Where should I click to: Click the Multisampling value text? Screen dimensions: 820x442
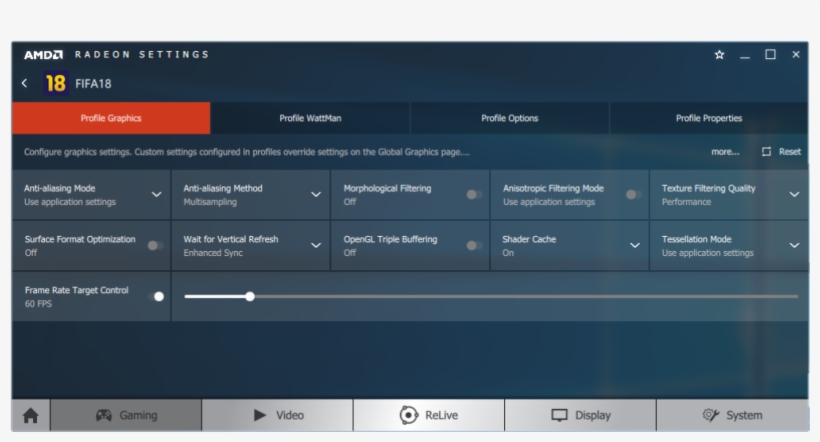click(x=210, y=202)
